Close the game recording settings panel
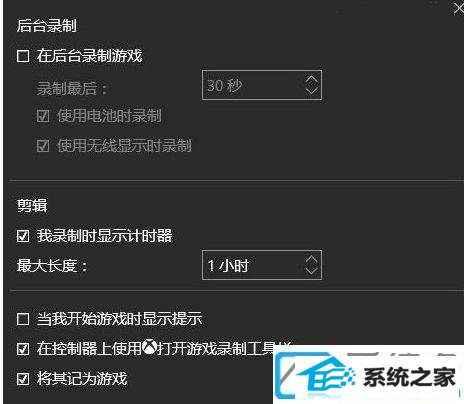The height and width of the screenshot is (404, 464). coord(459,8)
